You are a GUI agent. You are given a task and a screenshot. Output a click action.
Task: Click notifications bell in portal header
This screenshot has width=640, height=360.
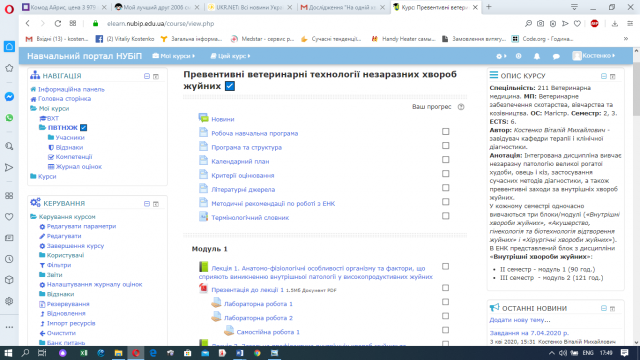coord(537,56)
